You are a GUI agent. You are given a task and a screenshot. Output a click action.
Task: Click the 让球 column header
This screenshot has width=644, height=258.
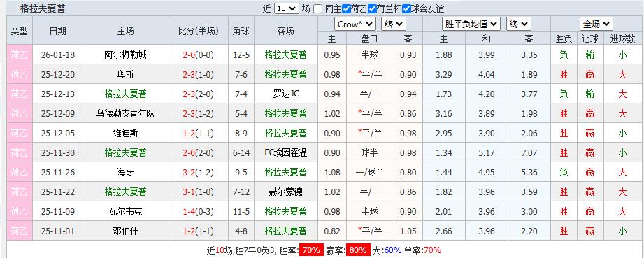tap(589, 38)
